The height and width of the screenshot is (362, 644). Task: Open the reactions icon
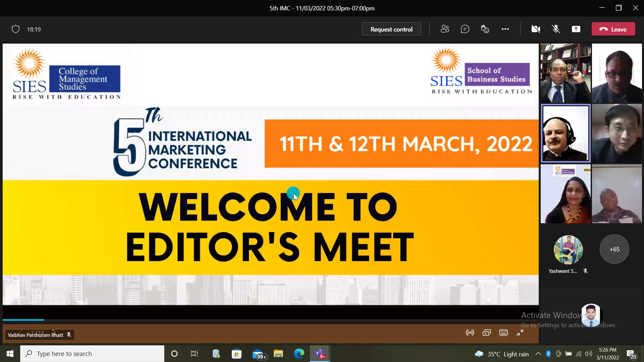point(485,29)
